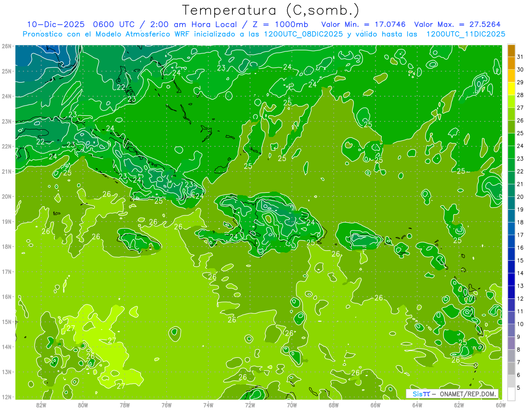Click the "21N" latitude label
The image size is (532, 411).
click(7, 171)
